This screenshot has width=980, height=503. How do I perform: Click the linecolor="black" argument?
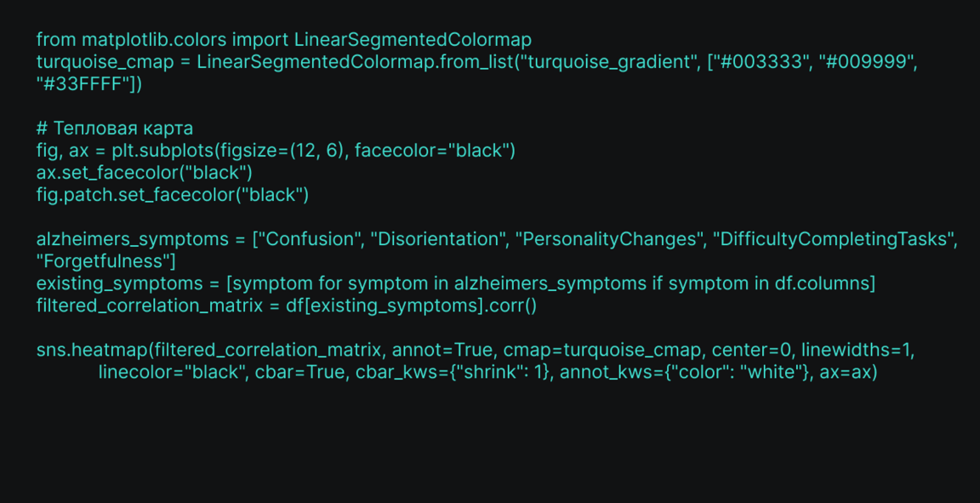(x=169, y=372)
